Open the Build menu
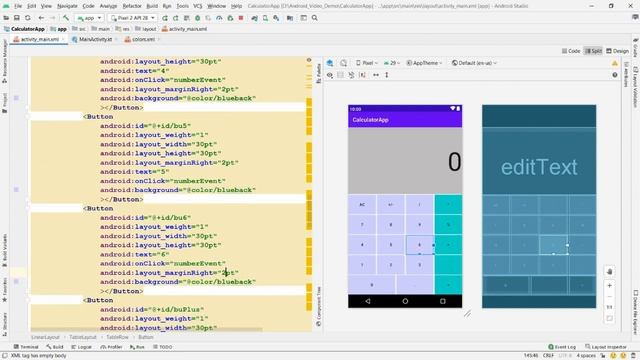Screen dimensions: 640x360 (x=152, y=6)
